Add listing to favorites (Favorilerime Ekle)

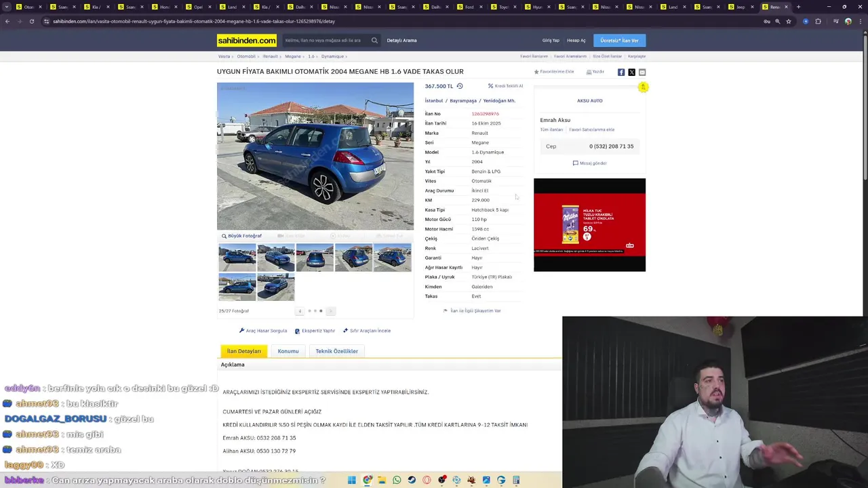click(x=554, y=72)
